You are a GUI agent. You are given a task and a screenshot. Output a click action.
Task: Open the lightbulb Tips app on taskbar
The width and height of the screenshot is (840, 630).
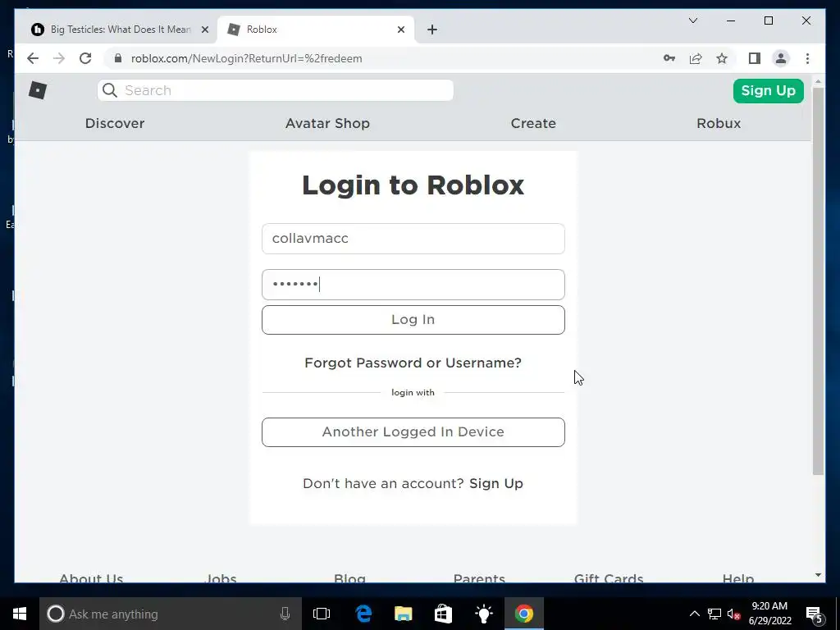click(x=484, y=614)
